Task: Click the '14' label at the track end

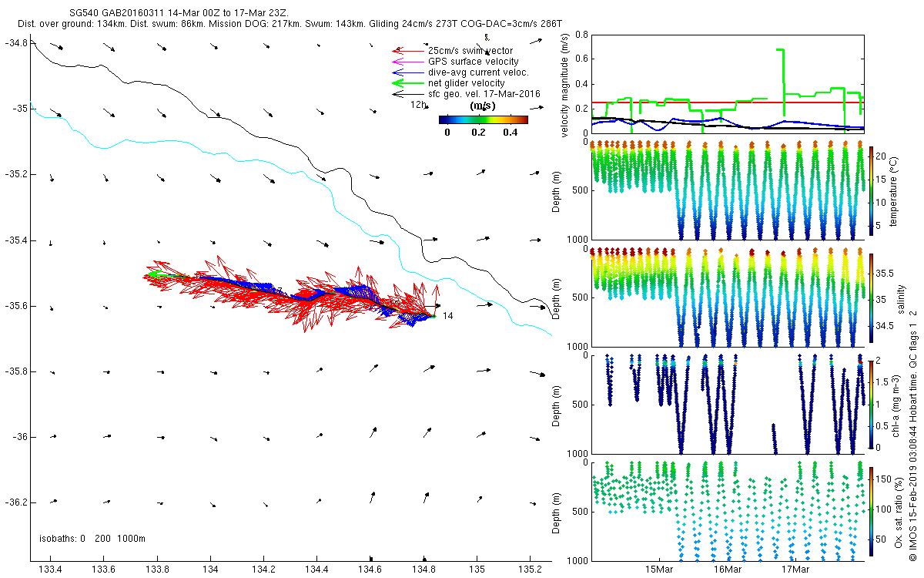Action: tap(447, 316)
